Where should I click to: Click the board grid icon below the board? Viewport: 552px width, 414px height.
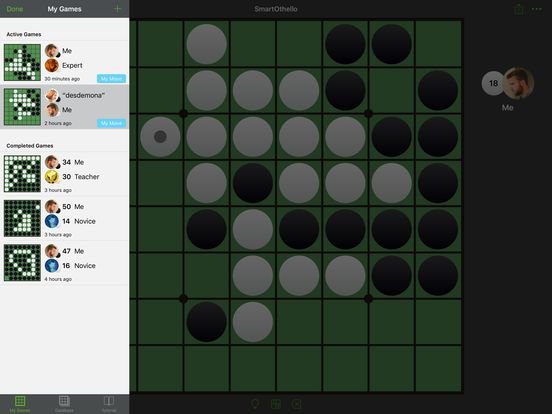[x=276, y=404]
